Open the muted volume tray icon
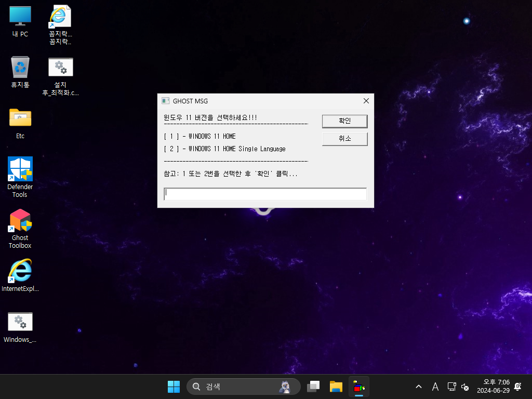Viewport: 532px width, 399px height. click(x=465, y=387)
